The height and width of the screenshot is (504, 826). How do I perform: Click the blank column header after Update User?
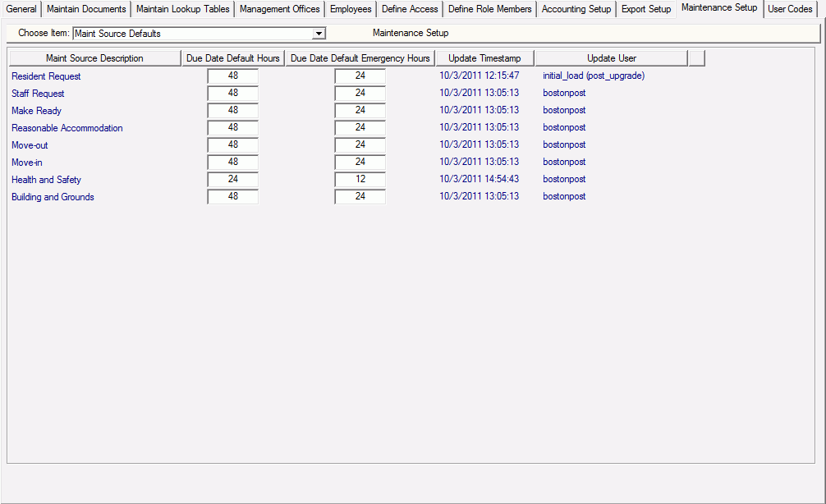pyautogui.click(x=697, y=58)
